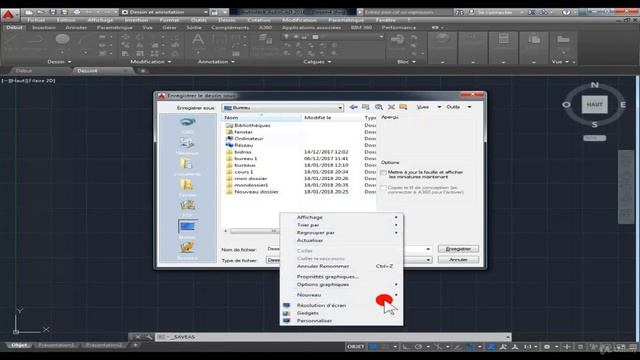The height and width of the screenshot is (360, 640).
Task: Switch to the Insertion ribbon tab
Action: click(44, 27)
